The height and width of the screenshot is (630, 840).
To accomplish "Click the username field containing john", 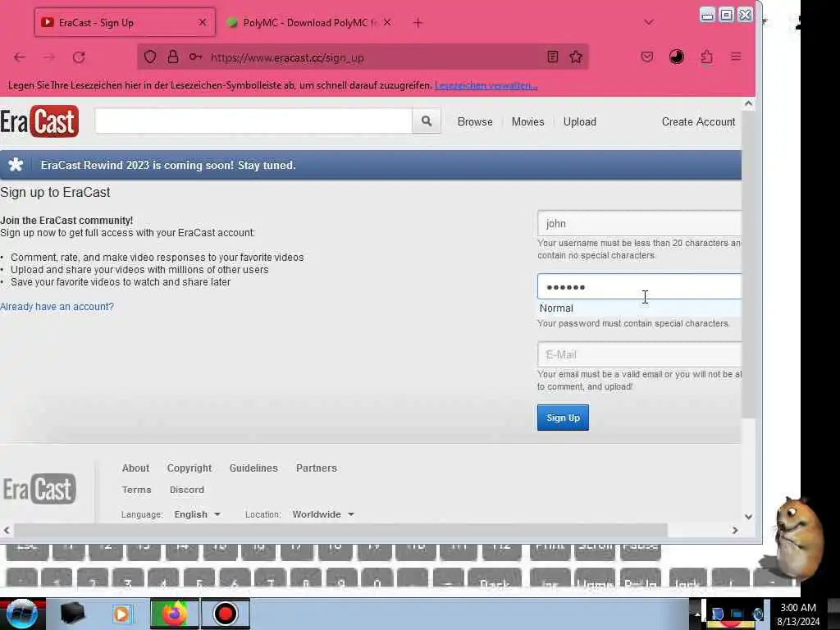I will [639, 223].
